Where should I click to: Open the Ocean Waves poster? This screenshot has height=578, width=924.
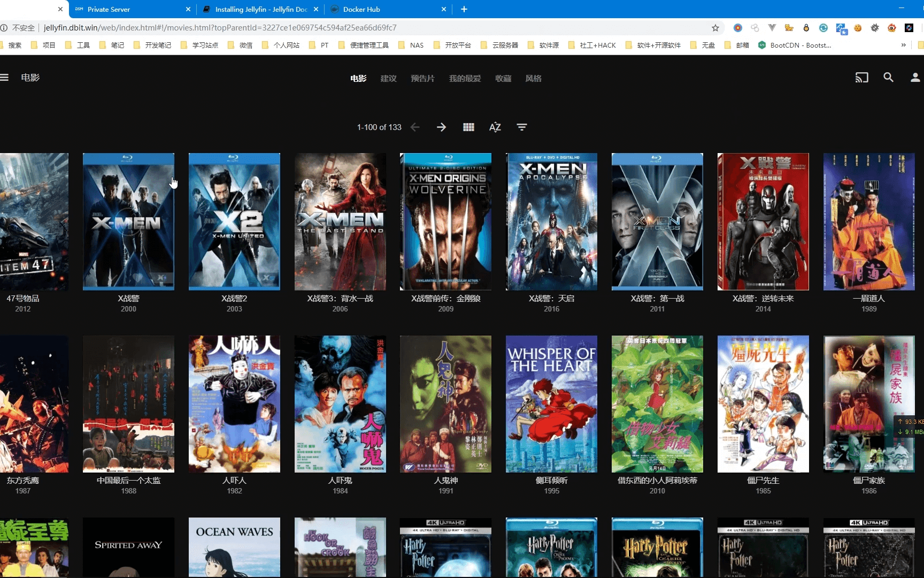coord(234,547)
